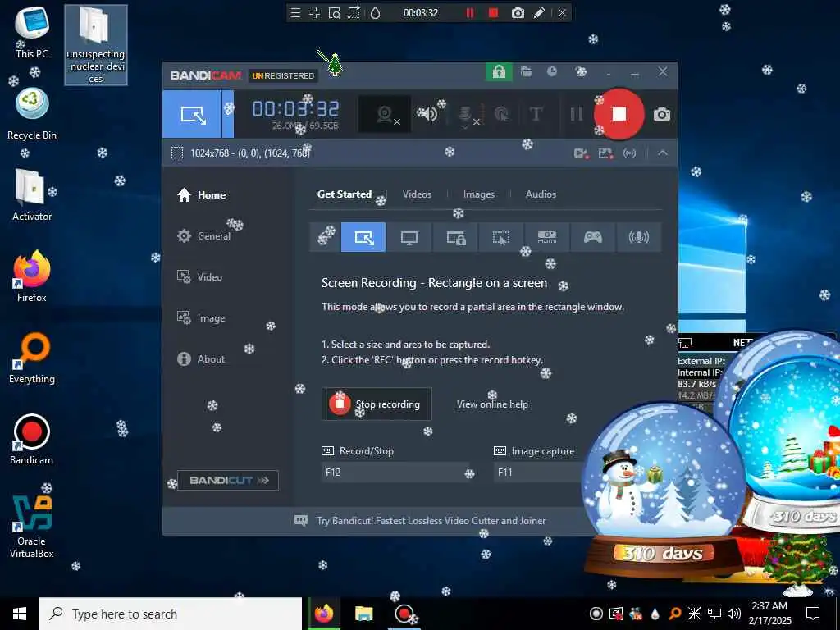
Task: Switch to the Audios tab
Action: (541, 194)
